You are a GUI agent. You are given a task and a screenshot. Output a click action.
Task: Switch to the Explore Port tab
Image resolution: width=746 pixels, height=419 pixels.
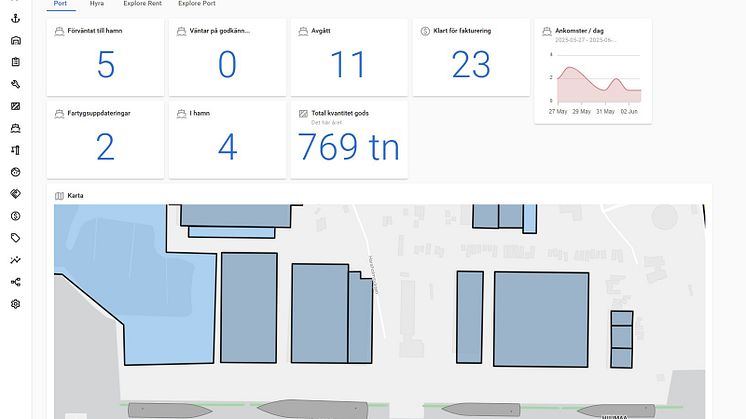click(196, 3)
